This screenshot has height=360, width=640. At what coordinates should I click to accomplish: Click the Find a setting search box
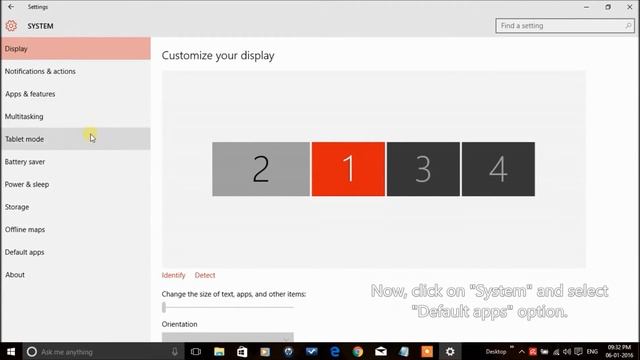[565, 26]
